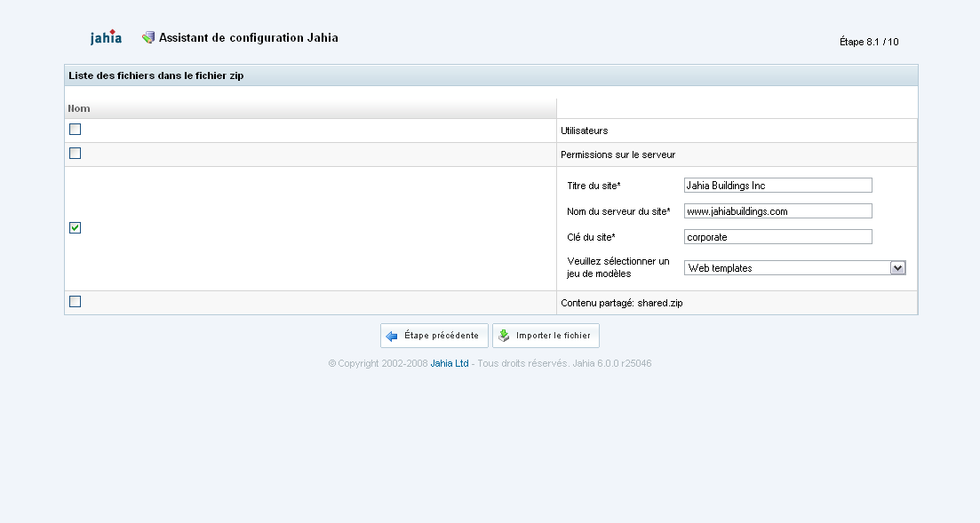This screenshot has height=523, width=980.
Task: Click the Clé du site* label
Action: pos(591,237)
